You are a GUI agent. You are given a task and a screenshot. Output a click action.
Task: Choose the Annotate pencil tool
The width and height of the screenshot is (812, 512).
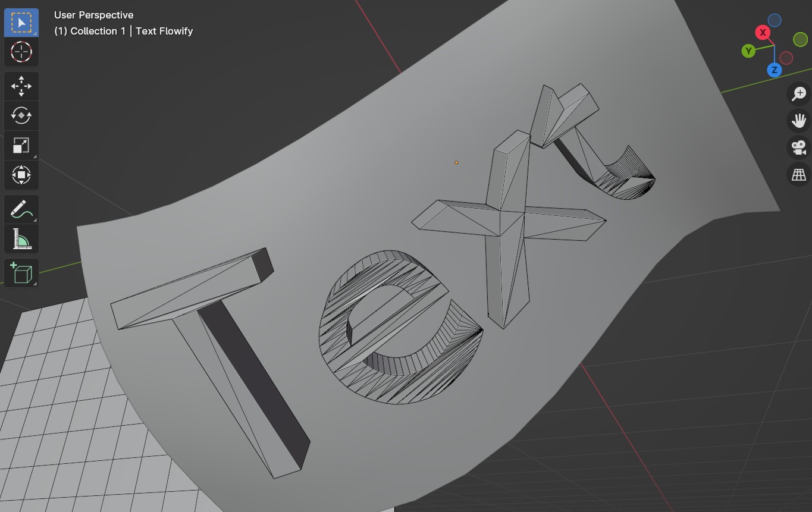tap(21, 209)
